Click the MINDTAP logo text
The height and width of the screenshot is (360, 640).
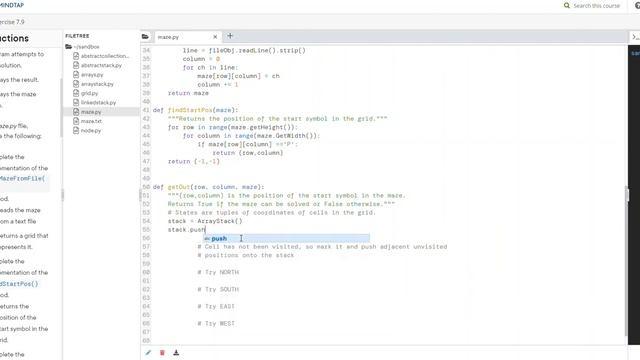point(12,5)
